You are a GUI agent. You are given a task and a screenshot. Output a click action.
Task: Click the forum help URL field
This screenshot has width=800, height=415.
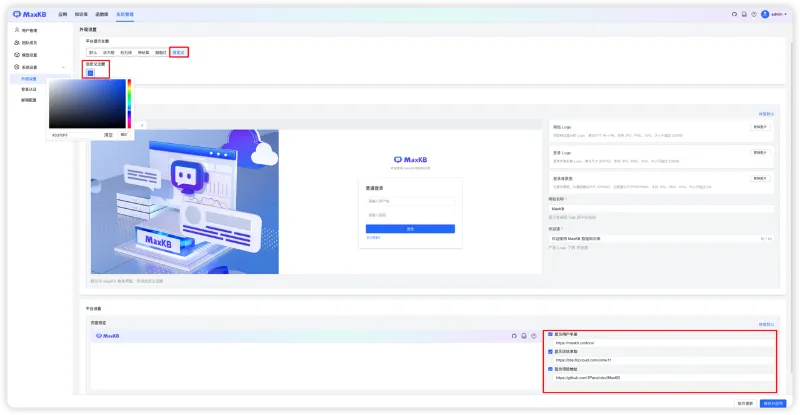664,360
